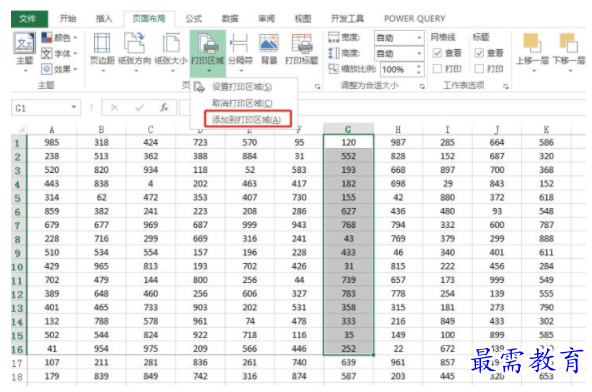Select cell G1 containing 120
Screen dimensions: 592x392
click(x=348, y=142)
